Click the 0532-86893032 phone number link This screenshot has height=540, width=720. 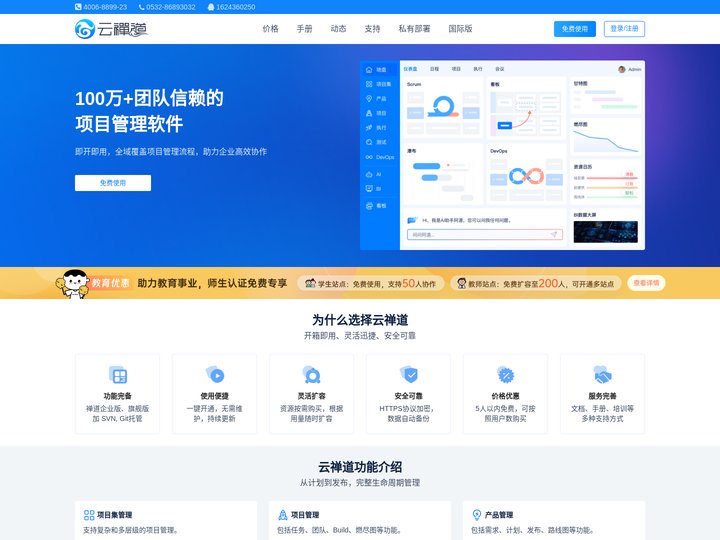(x=171, y=7)
